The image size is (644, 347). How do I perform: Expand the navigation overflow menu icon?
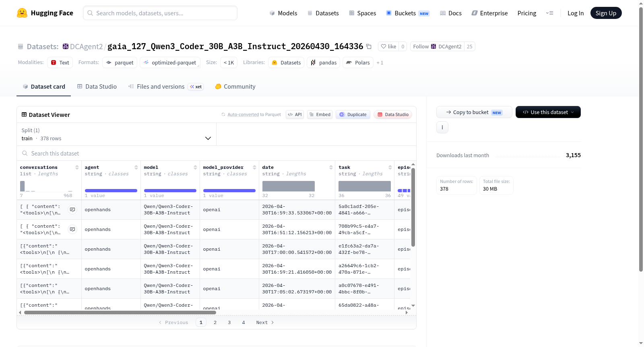pos(549,13)
